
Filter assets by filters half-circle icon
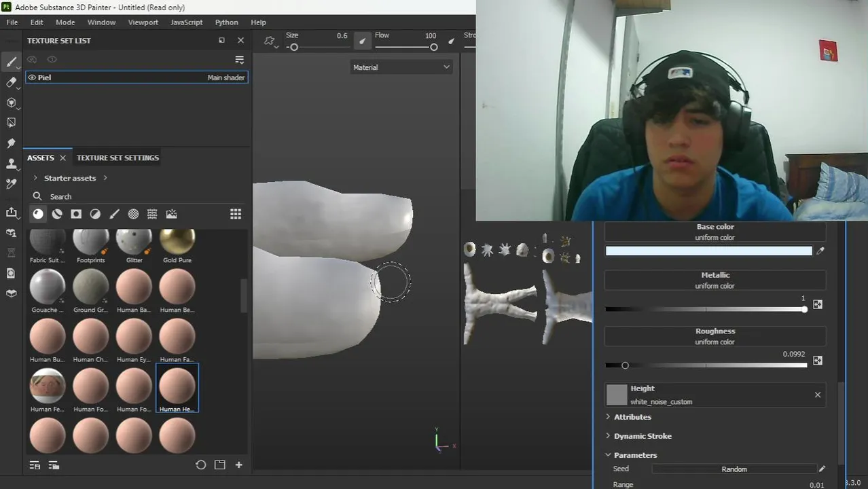point(95,214)
